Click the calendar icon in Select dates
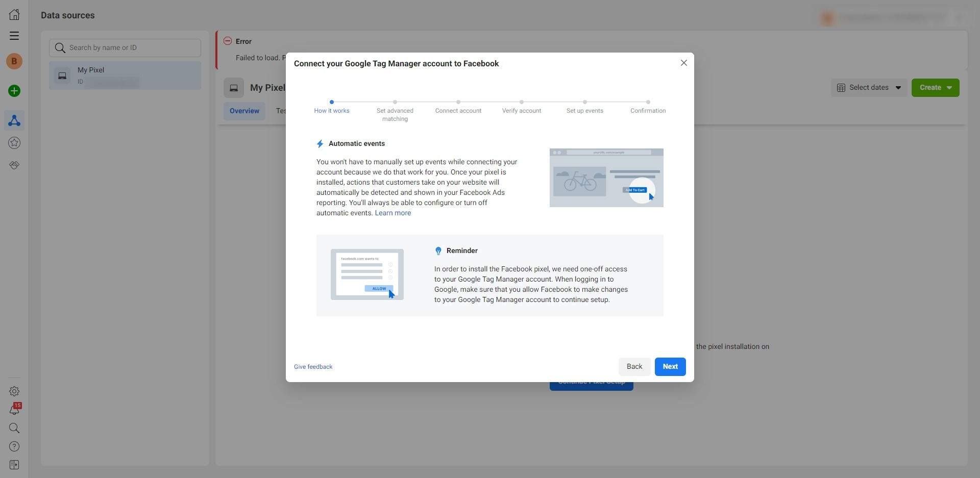Screen dimensions: 980x478 pyautogui.click(x=841, y=88)
